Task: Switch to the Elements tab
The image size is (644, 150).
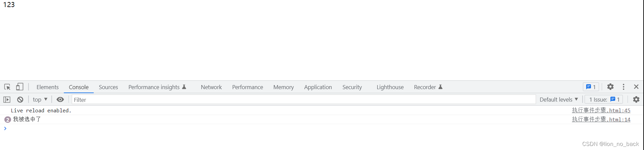Action: [48, 87]
